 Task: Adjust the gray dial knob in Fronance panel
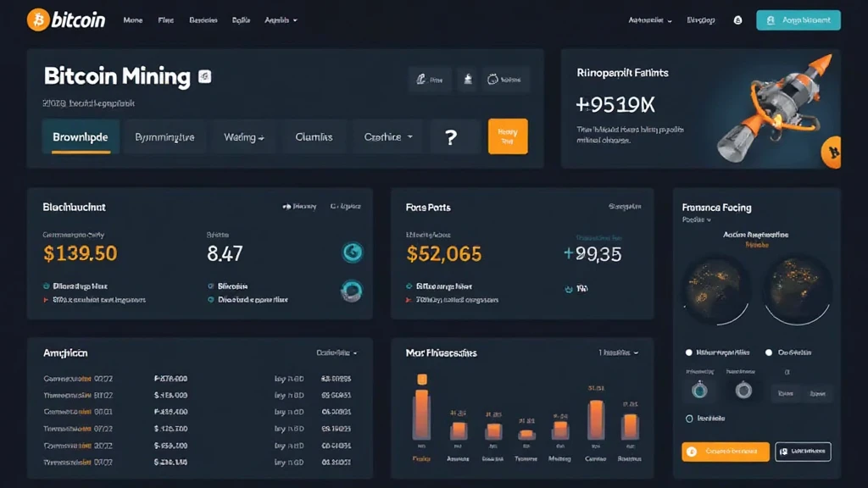point(743,390)
